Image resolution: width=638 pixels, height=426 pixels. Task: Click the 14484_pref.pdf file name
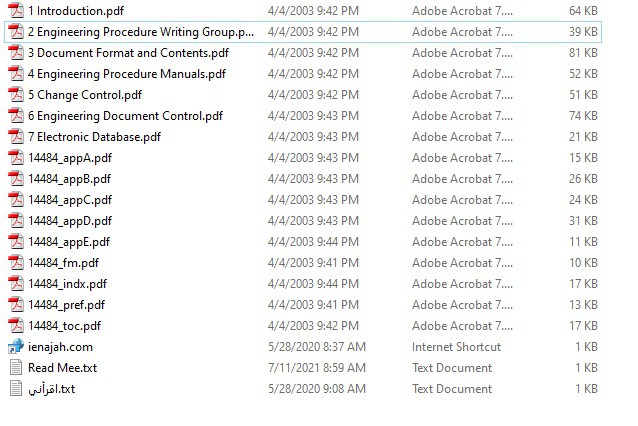66,304
